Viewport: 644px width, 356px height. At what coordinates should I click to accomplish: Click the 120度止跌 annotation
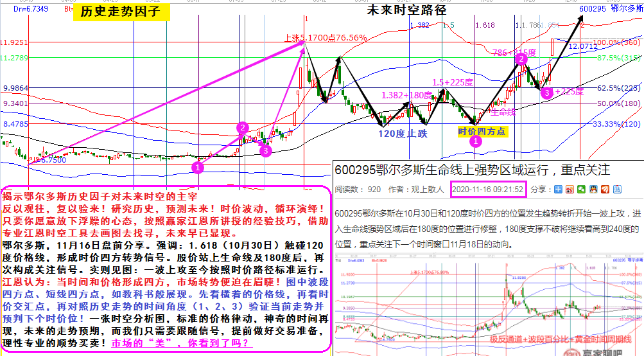point(401,133)
